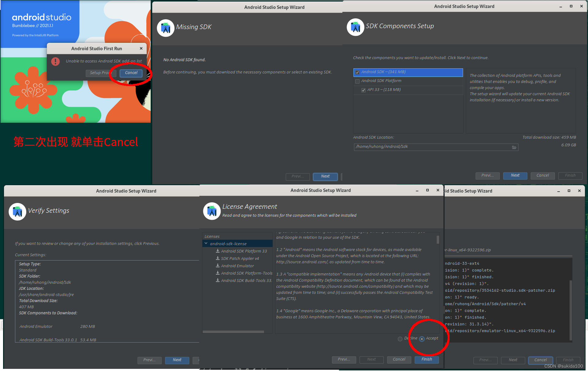Click Next in the Verify Settings wizard

pyautogui.click(x=177, y=360)
